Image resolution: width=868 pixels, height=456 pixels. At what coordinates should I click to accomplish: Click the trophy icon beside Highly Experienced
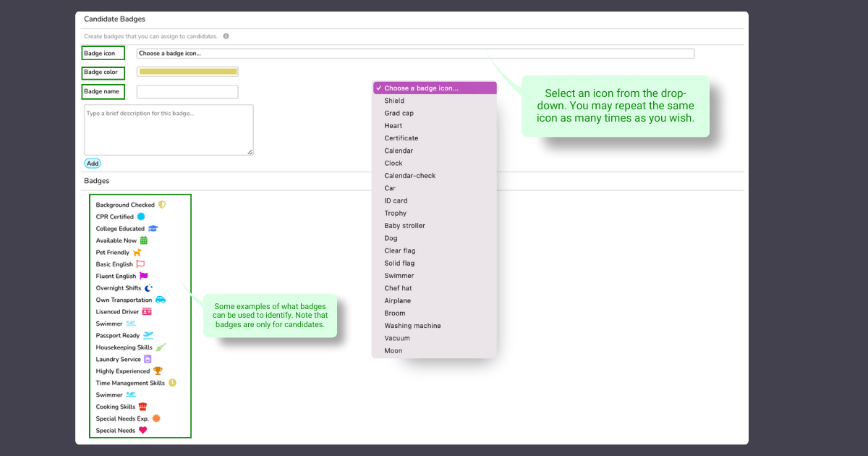point(158,371)
